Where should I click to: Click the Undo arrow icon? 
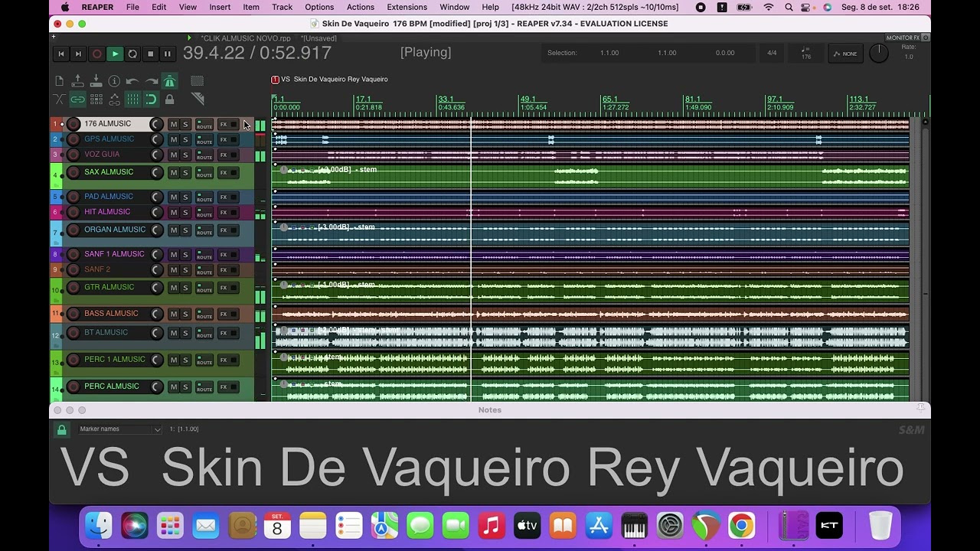pyautogui.click(x=132, y=81)
